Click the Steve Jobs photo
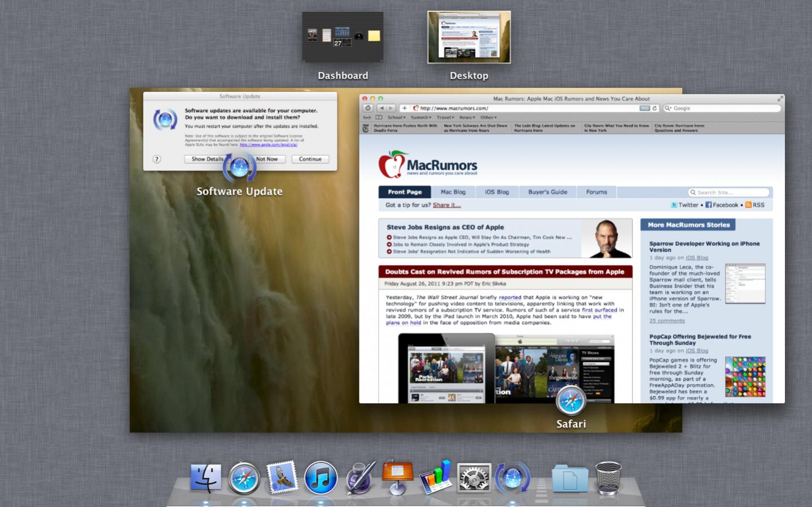812x507 pixels. (x=606, y=239)
